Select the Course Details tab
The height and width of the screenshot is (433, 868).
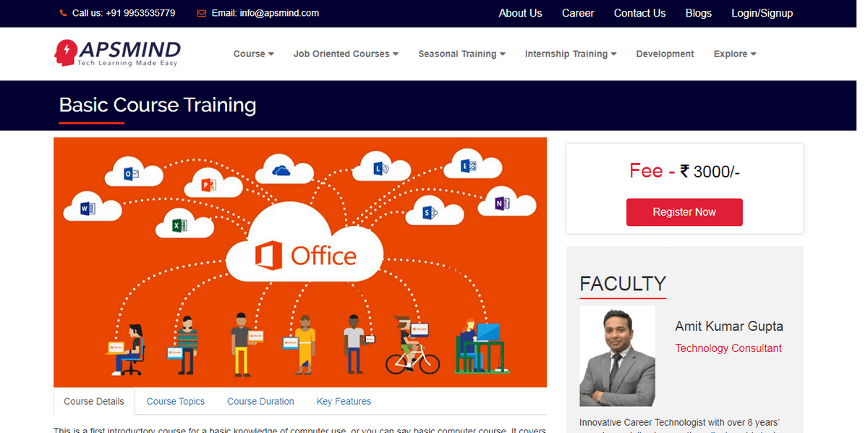[94, 401]
